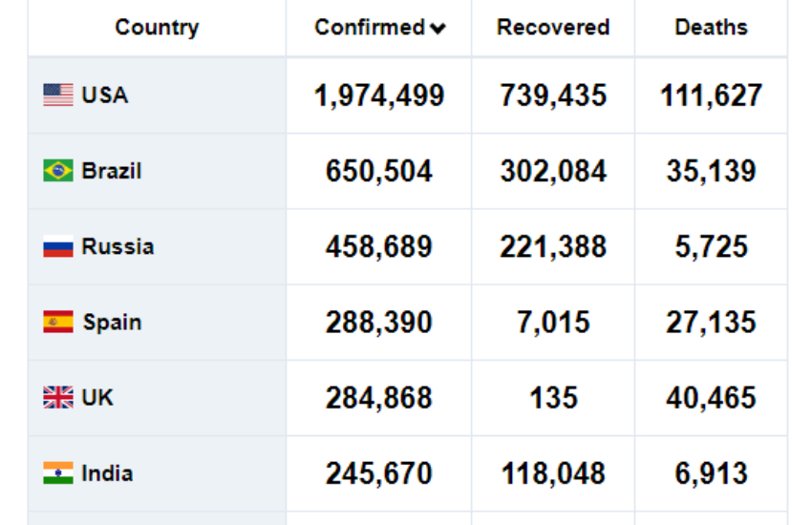Open the UK country link
The width and height of the screenshot is (812, 525).
[97, 398]
